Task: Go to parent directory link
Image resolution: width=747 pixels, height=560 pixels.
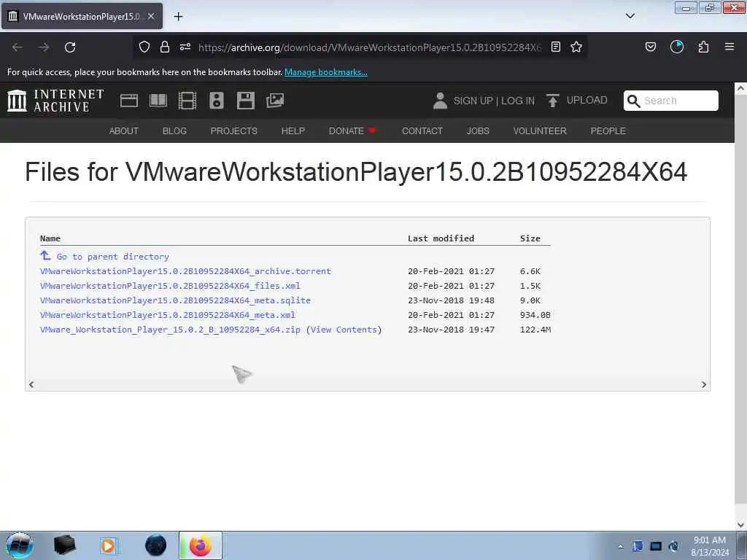Action: point(112,257)
